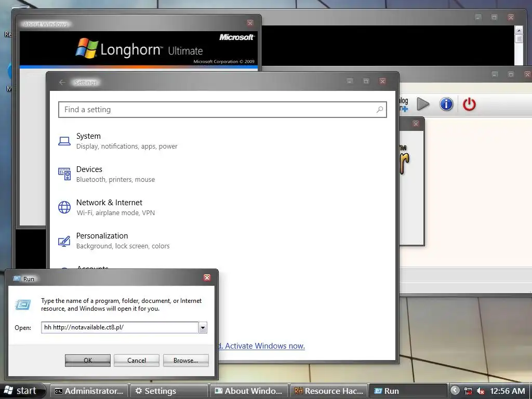Click the Run program icon in dialog
The width and height of the screenshot is (532, 399).
point(23,304)
